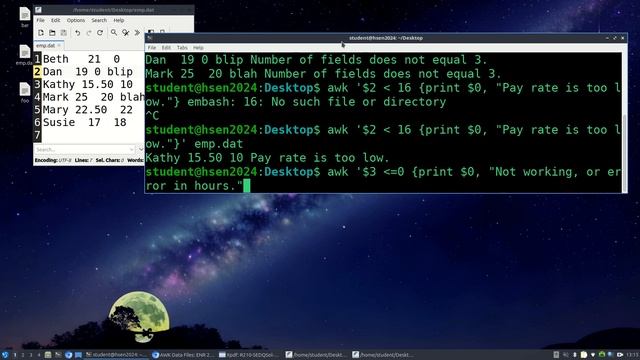The height and width of the screenshot is (360, 640).
Task: Click line number 1 in editor gutter
Action: point(37,59)
